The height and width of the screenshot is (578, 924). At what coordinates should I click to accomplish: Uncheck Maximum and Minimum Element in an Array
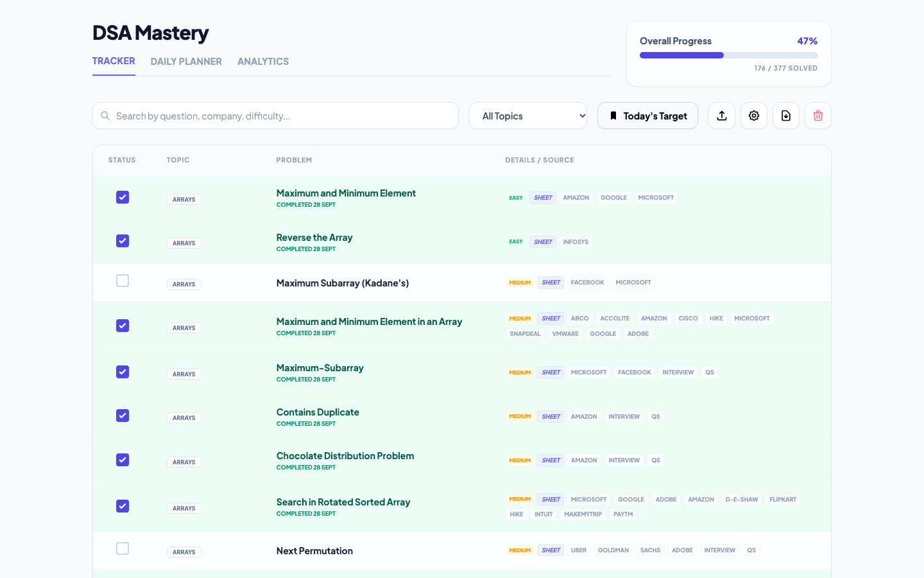coord(123,326)
